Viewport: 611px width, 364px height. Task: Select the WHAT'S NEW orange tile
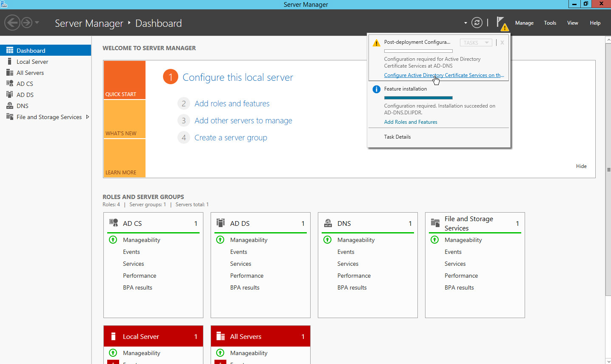coord(124,119)
